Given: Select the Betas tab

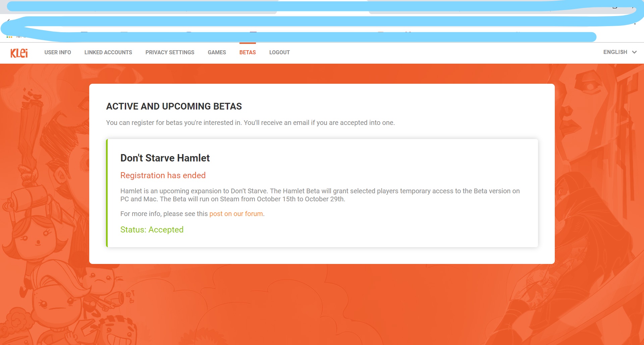Looking at the screenshot, I should [x=248, y=52].
